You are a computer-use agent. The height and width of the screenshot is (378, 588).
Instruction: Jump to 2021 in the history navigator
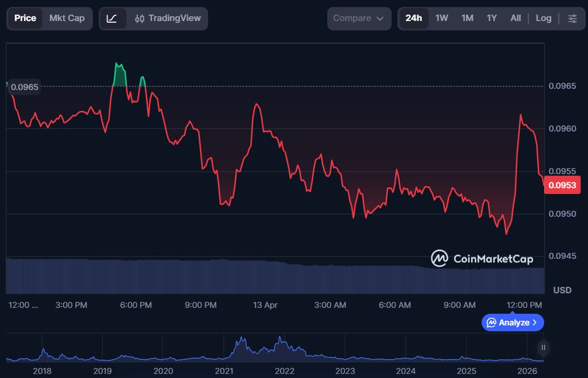pyautogui.click(x=224, y=370)
